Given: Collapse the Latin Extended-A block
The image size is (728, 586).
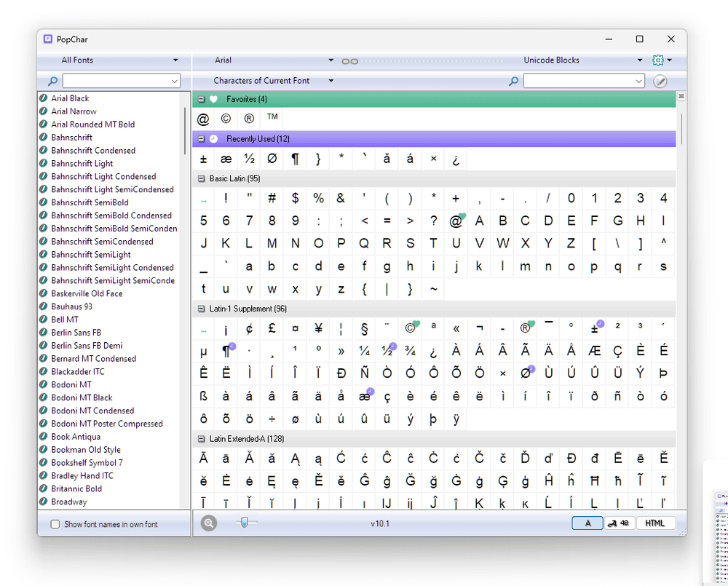Looking at the screenshot, I should [x=202, y=439].
